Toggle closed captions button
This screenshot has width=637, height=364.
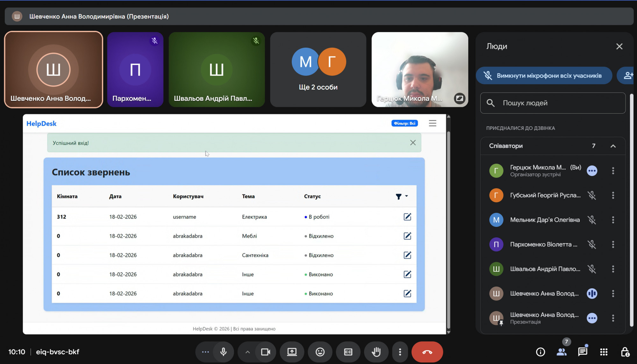tap(348, 352)
